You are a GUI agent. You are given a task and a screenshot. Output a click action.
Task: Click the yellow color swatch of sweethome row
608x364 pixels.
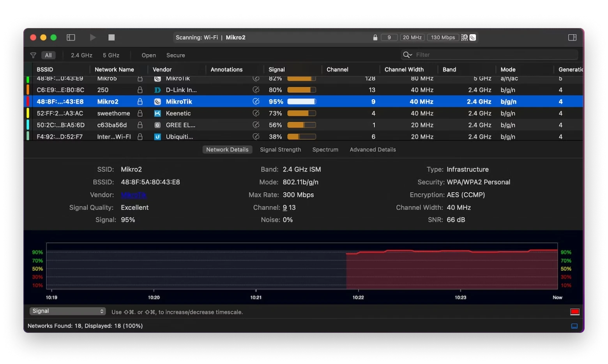[28, 113]
